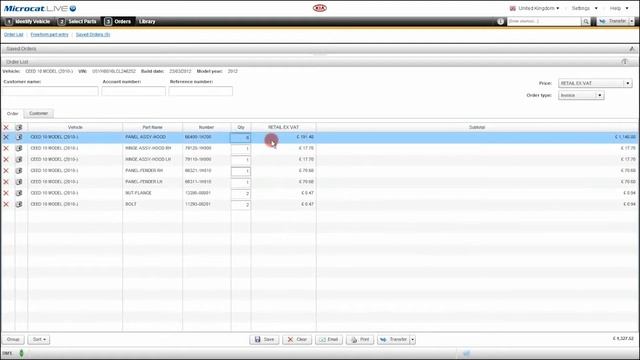Open the Saved Orders link
Screen dimensions: 640x360
point(93,35)
